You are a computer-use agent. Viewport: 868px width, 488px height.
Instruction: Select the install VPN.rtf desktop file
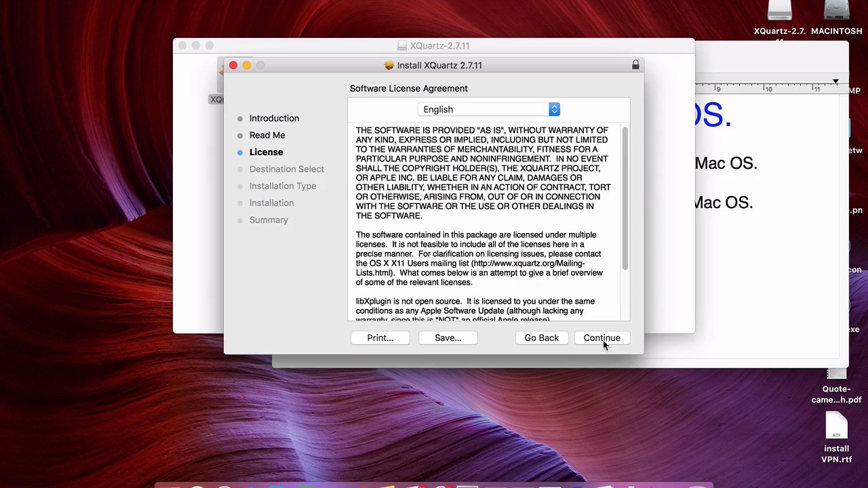coord(837,438)
